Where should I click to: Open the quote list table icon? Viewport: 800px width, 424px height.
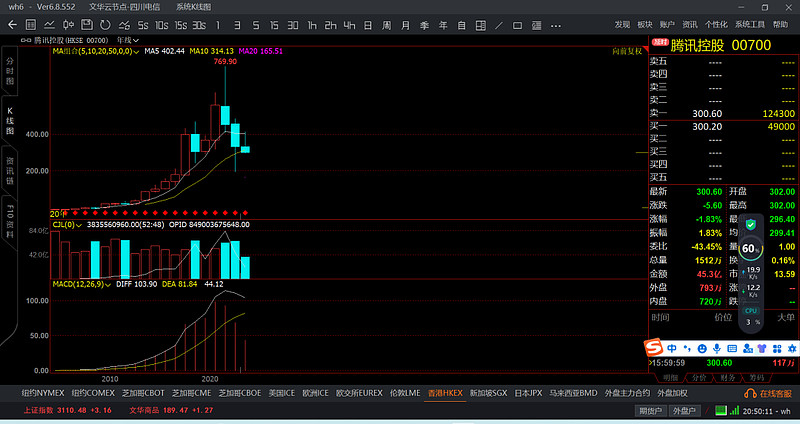(31, 24)
